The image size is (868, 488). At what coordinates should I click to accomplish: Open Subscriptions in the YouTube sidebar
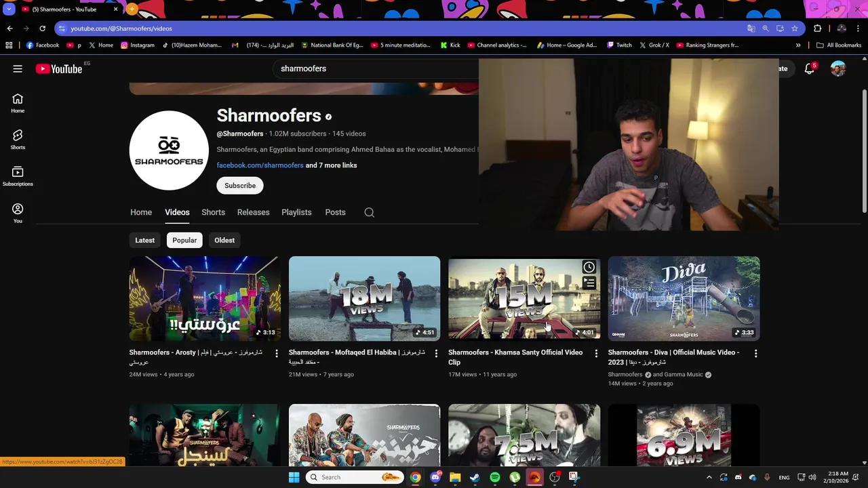(x=18, y=176)
